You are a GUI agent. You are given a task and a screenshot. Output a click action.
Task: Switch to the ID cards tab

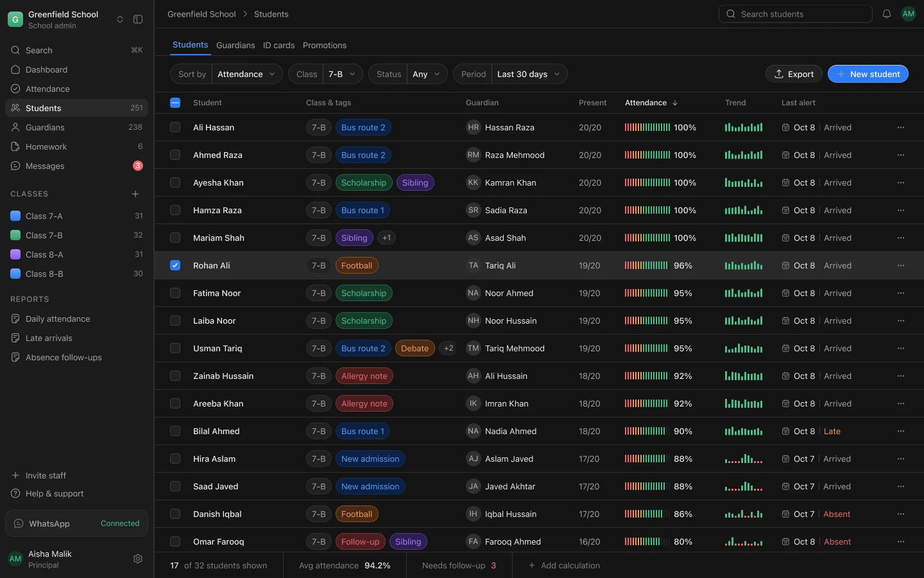tap(278, 46)
